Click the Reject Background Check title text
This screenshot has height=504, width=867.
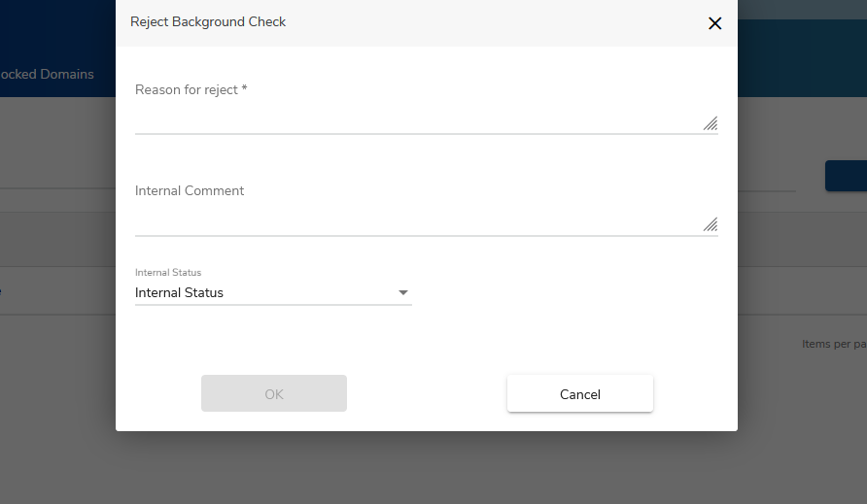click(x=208, y=21)
